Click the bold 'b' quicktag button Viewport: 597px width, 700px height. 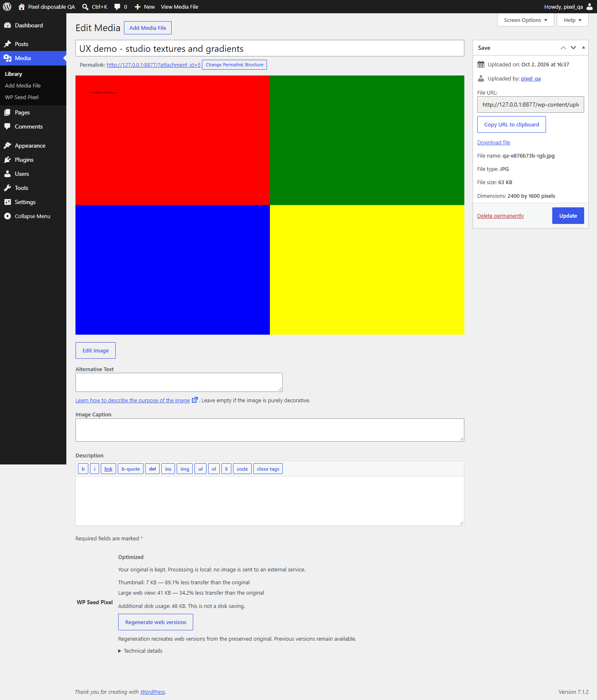[x=83, y=469]
